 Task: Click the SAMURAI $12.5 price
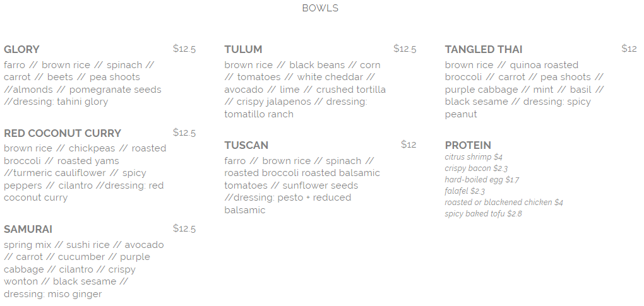[x=184, y=228]
